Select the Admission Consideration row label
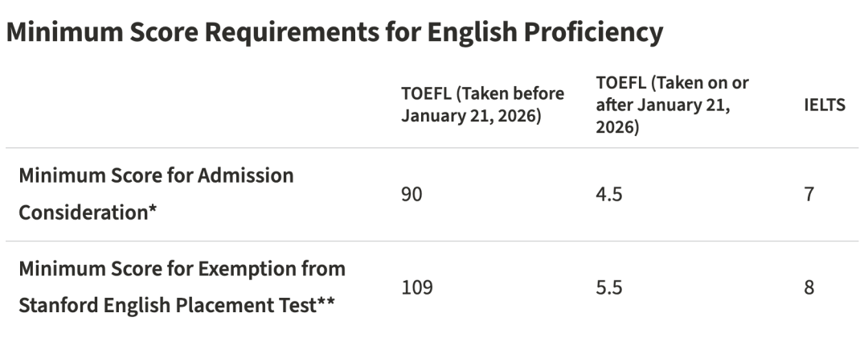 click(157, 194)
